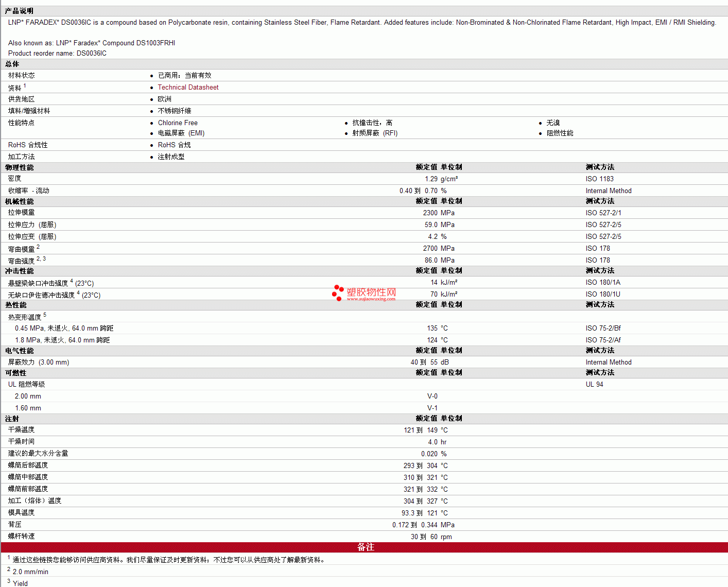
Task: Click the 可燃性 section header
Action: pos(15,373)
